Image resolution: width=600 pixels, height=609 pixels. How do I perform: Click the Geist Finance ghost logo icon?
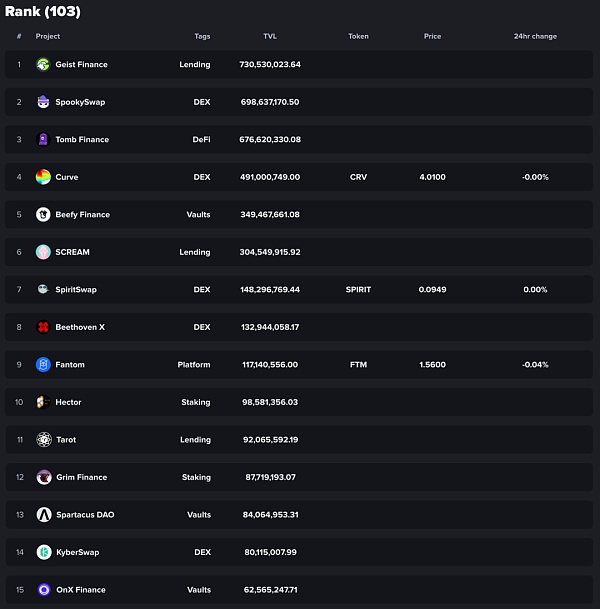(x=43, y=65)
